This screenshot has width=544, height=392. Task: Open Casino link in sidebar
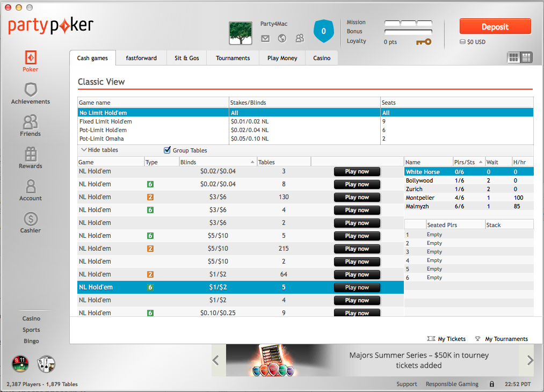31,318
